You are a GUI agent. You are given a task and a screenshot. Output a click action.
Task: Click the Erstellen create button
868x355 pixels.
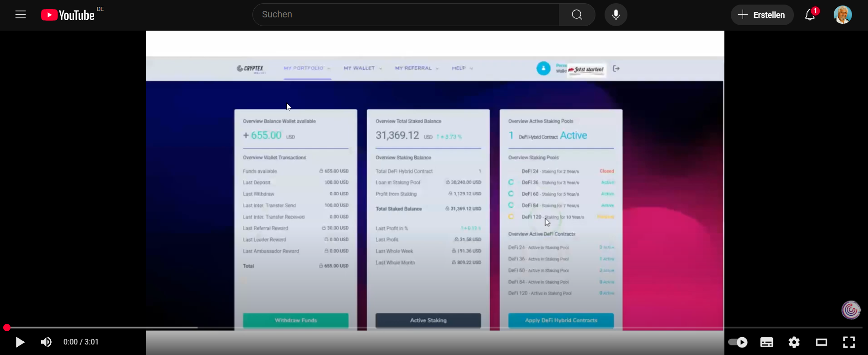tap(762, 15)
